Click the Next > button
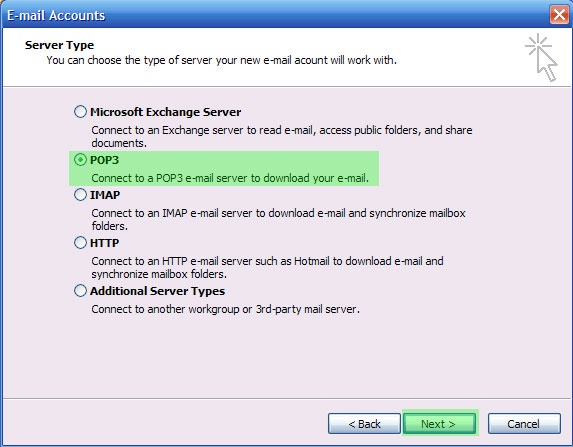The image size is (573, 447). [440, 424]
